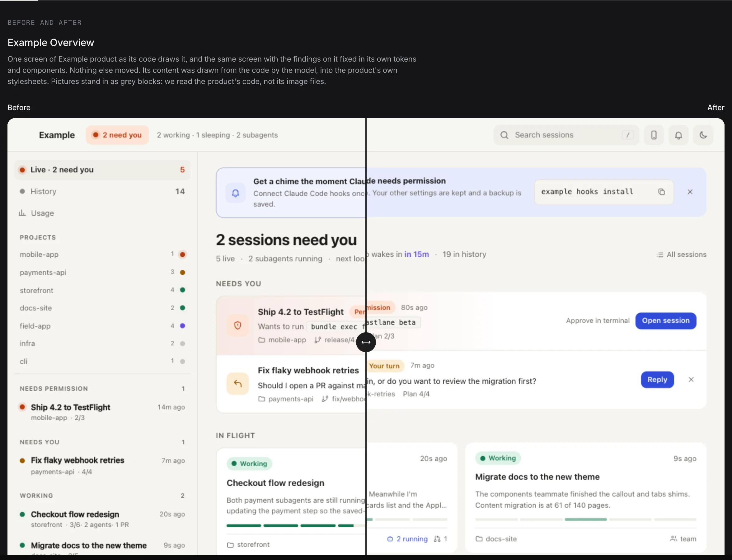
Task: Select the field-app project in the sidebar
Action: 102,326
